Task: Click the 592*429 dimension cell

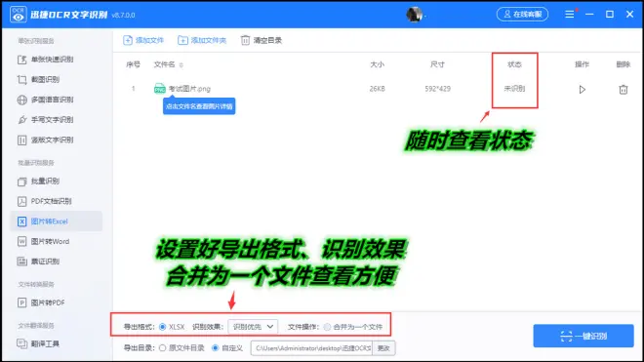Action: [437, 89]
